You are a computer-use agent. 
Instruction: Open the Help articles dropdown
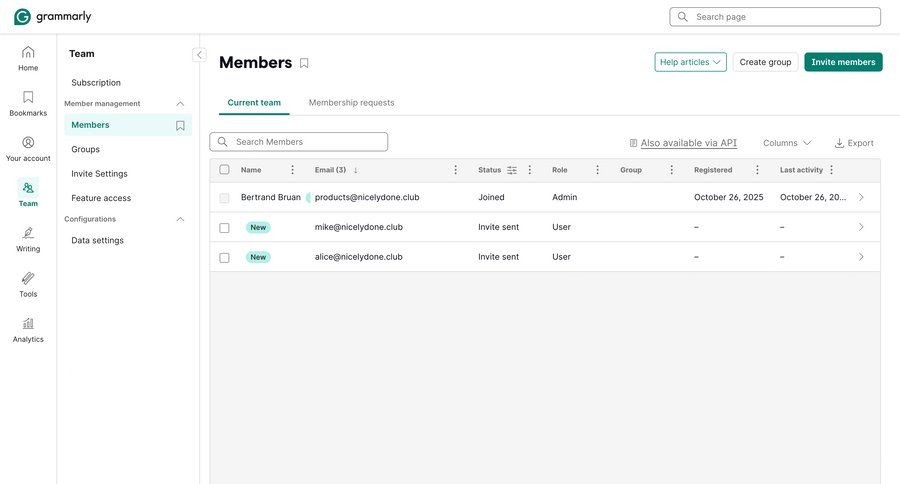click(690, 62)
